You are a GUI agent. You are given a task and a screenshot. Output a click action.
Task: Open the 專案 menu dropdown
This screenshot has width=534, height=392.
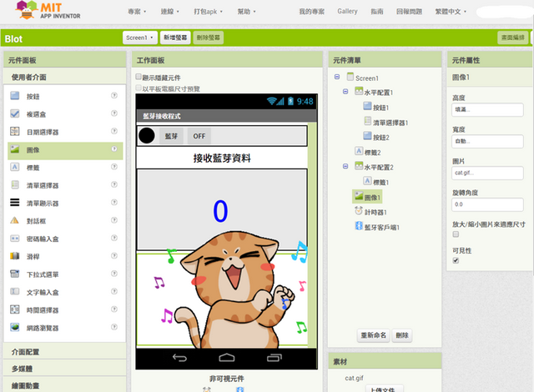coord(137,12)
